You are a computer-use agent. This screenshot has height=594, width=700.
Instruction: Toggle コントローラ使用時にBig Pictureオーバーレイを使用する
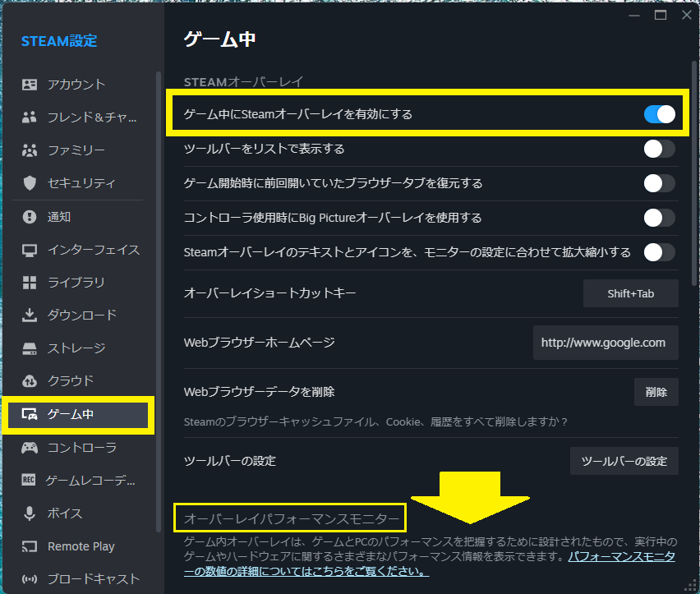(660, 218)
